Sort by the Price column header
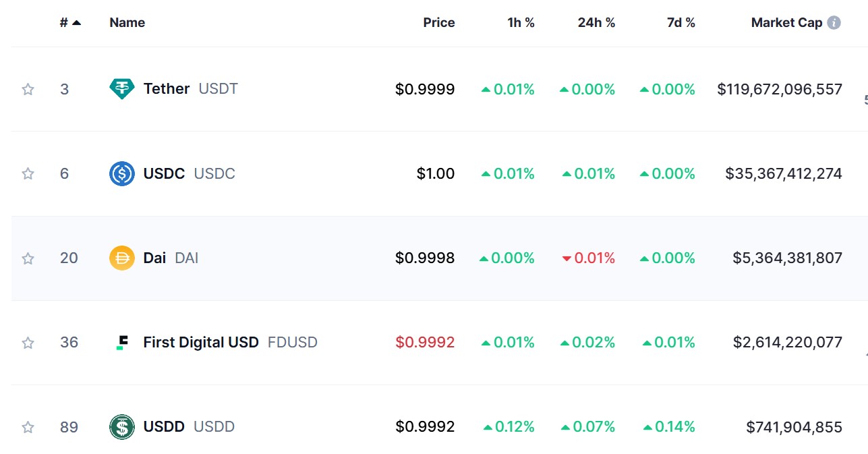Viewport: 868px width, 454px height. tap(439, 22)
